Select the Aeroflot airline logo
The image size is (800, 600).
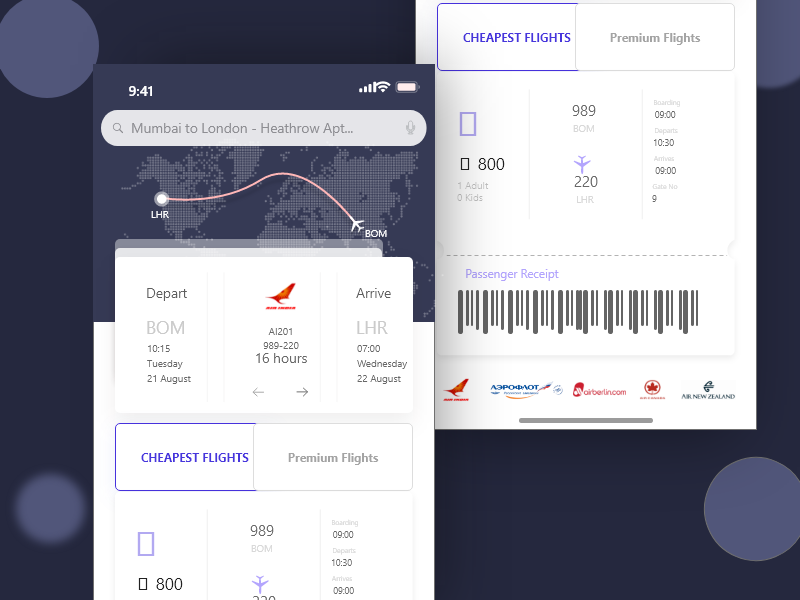pos(526,390)
